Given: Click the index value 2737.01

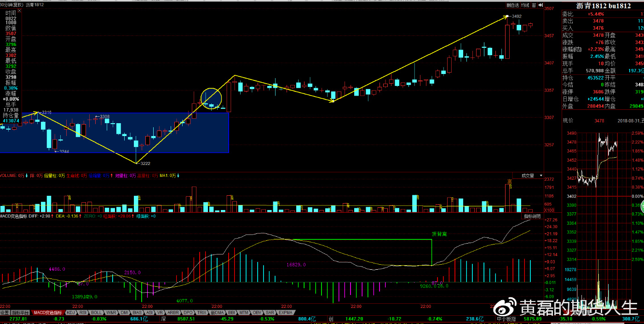Looking at the screenshot, I should (18, 318).
